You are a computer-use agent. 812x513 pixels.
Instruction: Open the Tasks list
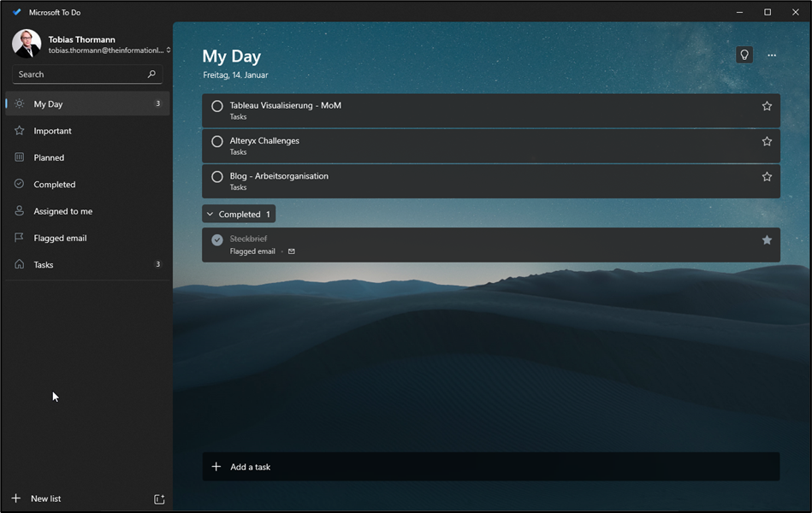tap(87, 264)
